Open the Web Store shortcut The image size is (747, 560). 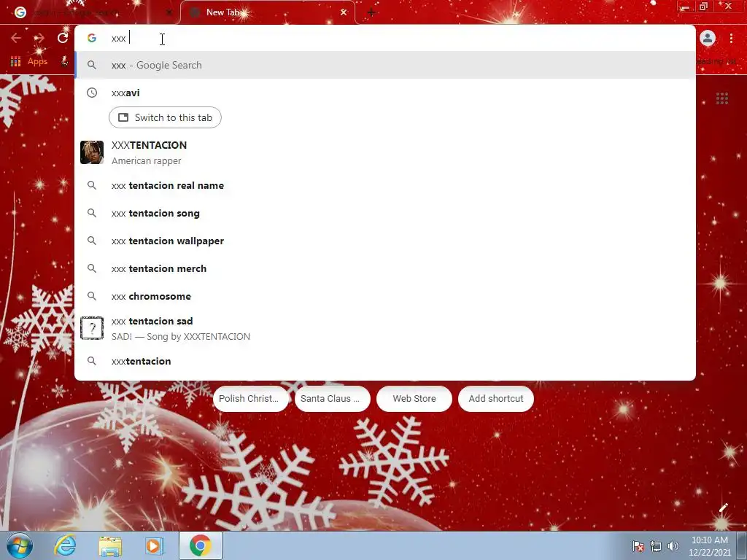414,399
